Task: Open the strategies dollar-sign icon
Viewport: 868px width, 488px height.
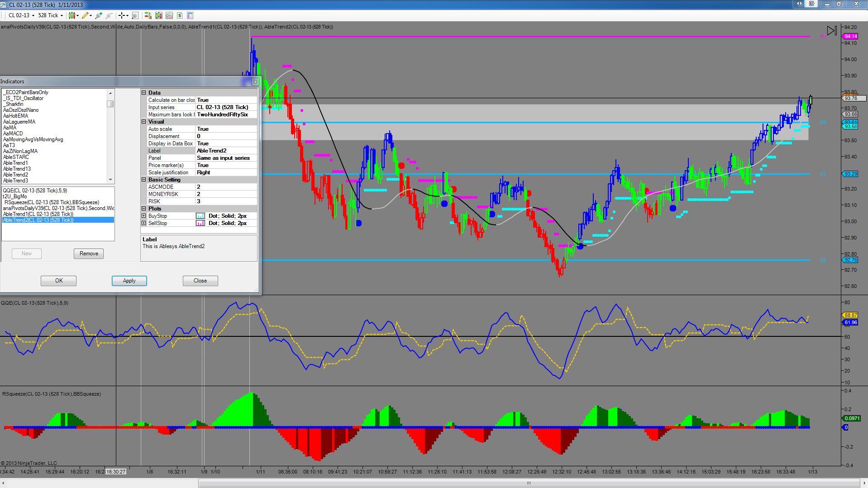Action: [x=180, y=15]
